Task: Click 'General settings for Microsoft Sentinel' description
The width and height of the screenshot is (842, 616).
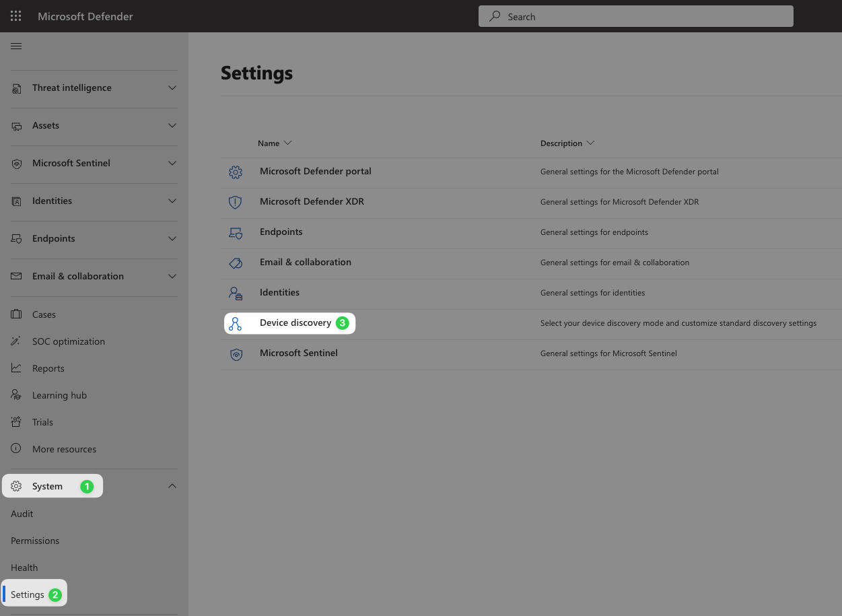Action: click(608, 353)
